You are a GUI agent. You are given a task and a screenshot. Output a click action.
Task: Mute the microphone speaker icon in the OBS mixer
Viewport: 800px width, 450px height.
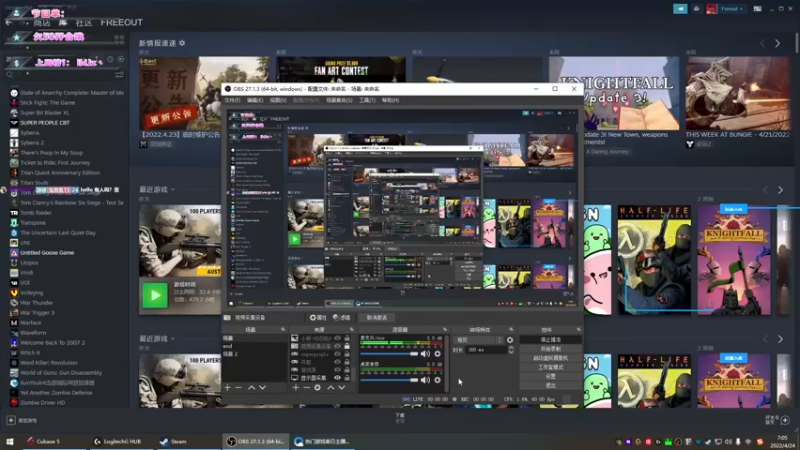(426, 354)
